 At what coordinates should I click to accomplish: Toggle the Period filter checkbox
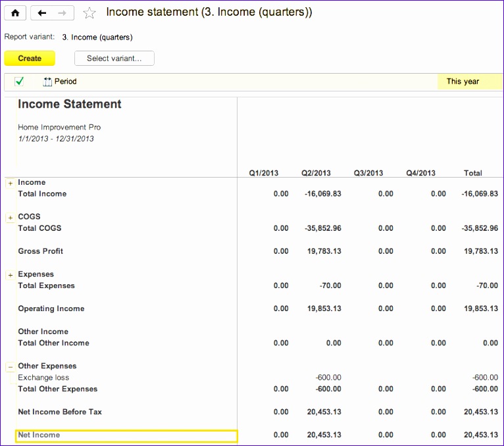(19, 82)
